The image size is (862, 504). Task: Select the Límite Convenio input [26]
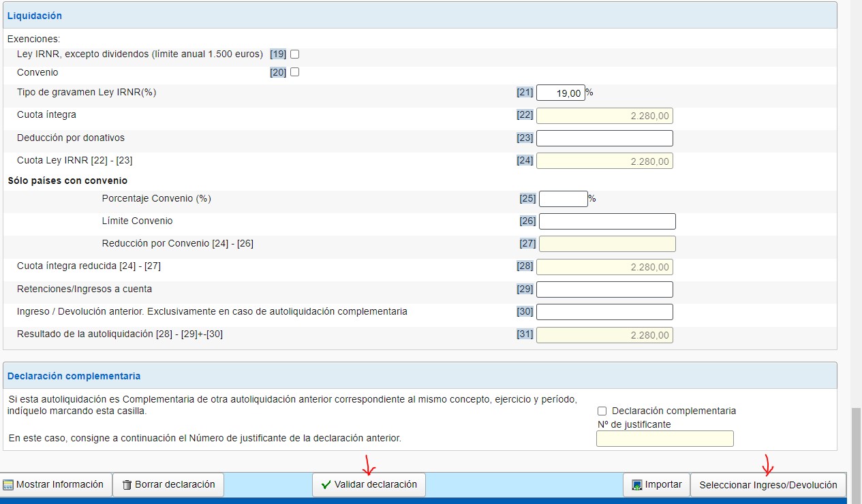[x=606, y=221]
